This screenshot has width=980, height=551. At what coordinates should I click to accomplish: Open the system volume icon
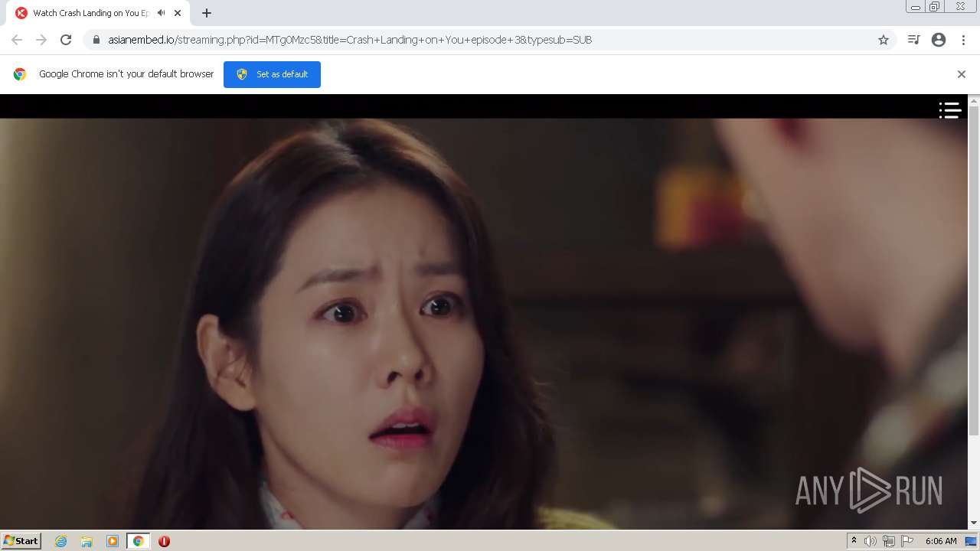coord(871,541)
